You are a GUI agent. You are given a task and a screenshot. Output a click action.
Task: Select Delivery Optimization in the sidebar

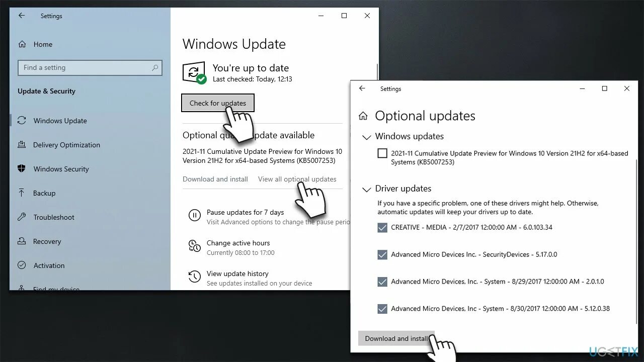tap(66, 145)
